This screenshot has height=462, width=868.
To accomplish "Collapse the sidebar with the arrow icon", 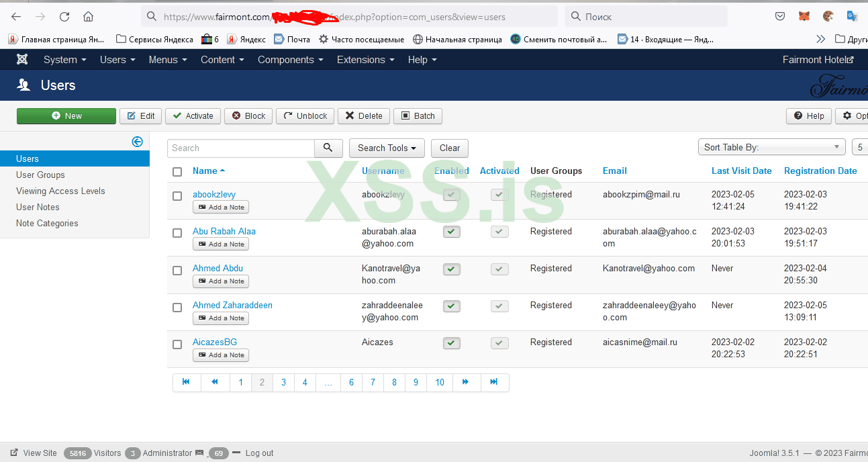I will point(137,142).
